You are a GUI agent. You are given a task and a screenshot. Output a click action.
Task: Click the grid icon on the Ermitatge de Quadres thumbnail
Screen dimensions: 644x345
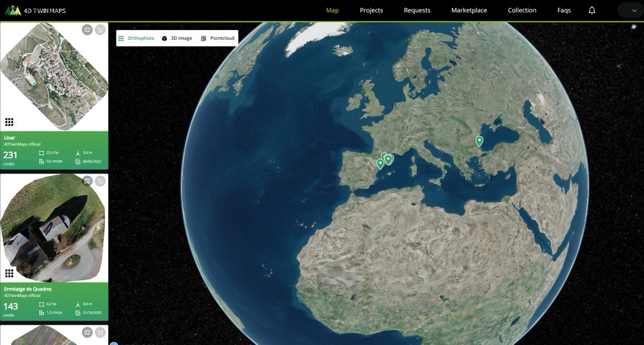click(x=9, y=273)
